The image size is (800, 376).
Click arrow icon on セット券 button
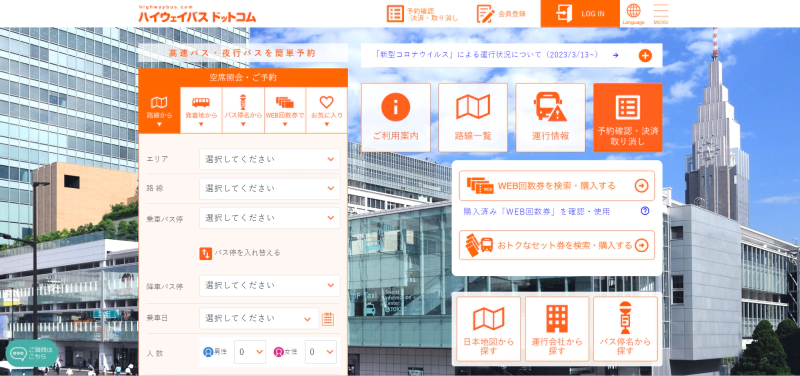tap(641, 245)
